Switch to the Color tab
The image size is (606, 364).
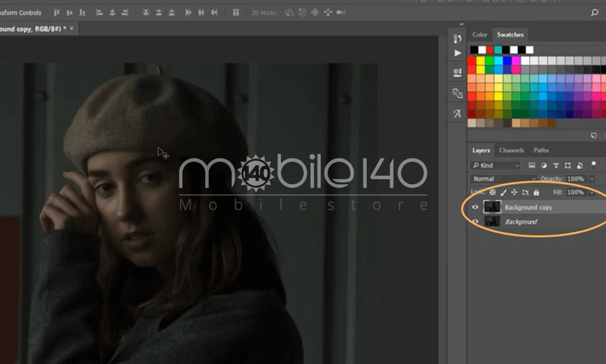480,35
